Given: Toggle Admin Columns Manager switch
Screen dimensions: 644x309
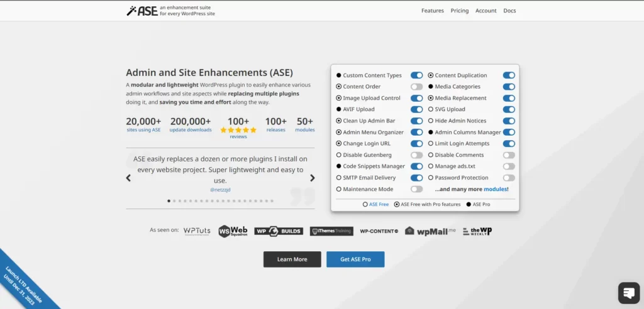Looking at the screenshot, I should click(509, 132).
